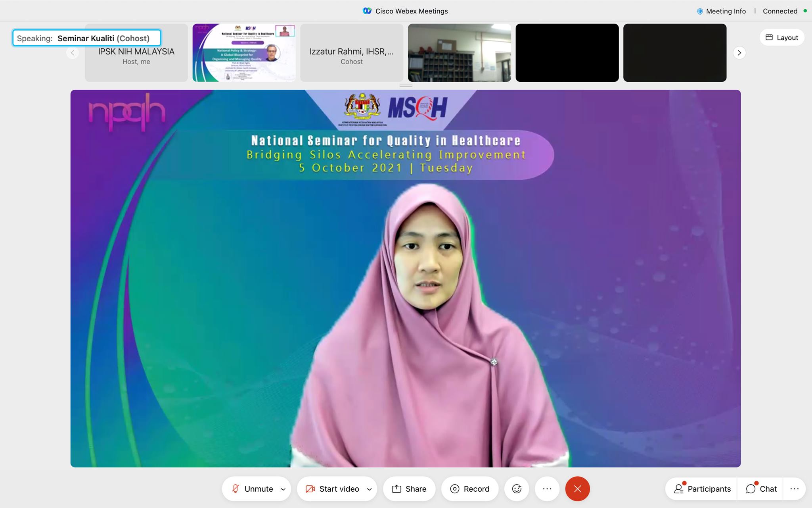The width and height of the screenshot is (812, 508).
Task: Open the audio options dropdown arrow
Action: 283,489
